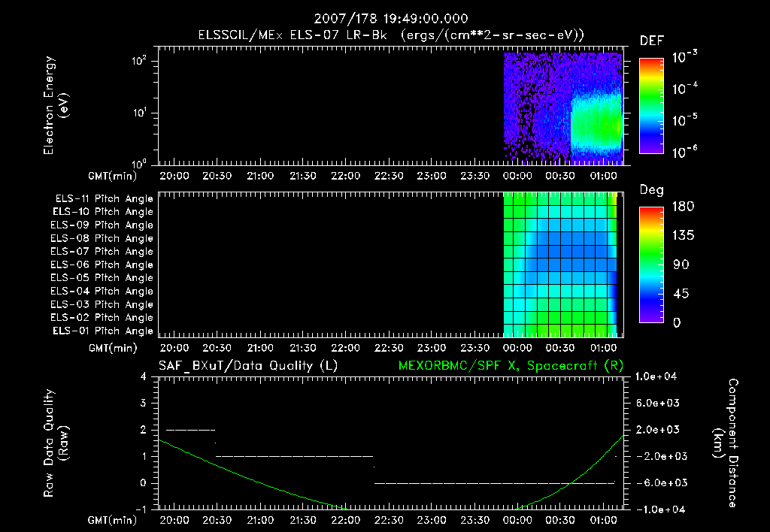Click the green MEXORBMC/SPF X, Spacecraft (R) title
Viewport: 770px width, 532px height.
tap(511, 366)
